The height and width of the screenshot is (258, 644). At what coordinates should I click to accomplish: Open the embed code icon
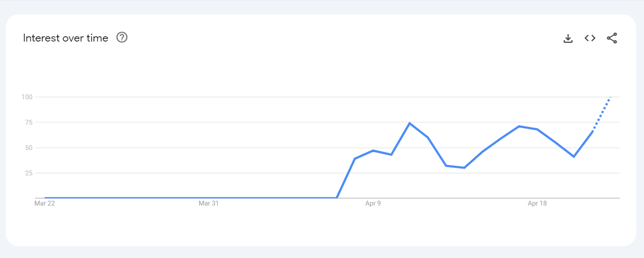tap(590, 38)
